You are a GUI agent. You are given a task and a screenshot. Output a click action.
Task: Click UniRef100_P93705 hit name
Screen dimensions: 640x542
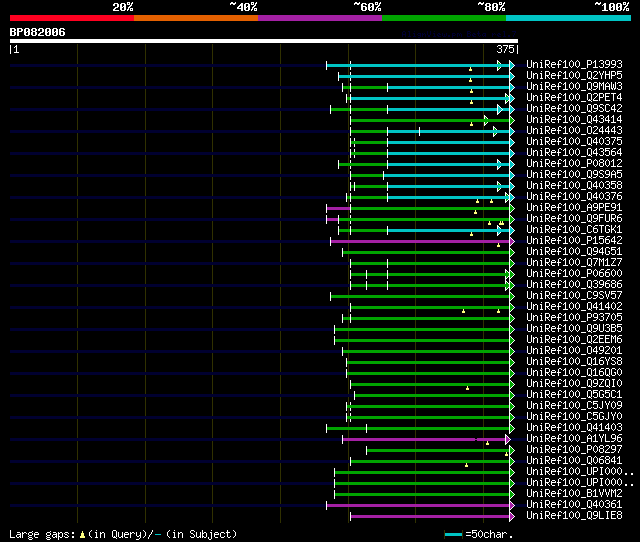(x=574, y=318)
